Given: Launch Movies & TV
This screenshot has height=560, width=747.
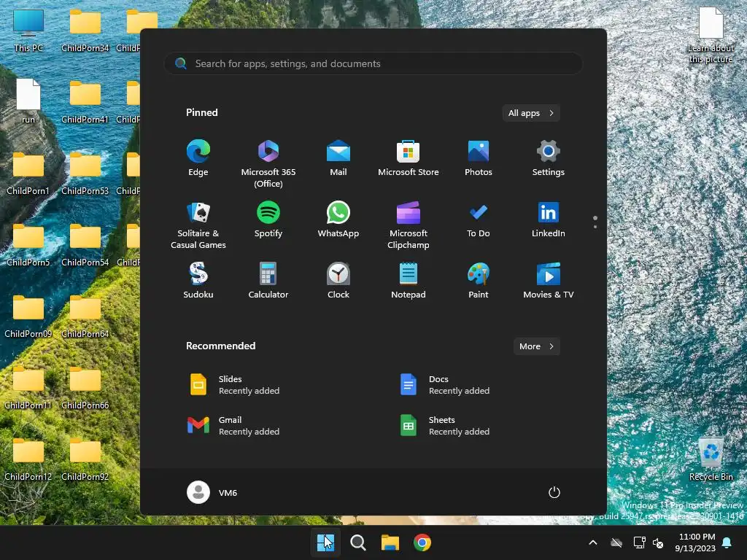Looking at the screenshot, I should 549,281.
